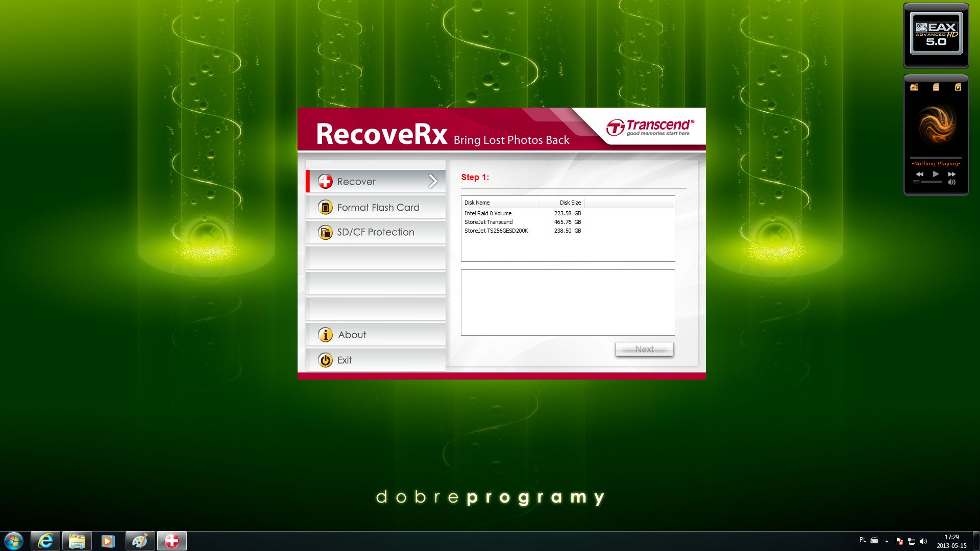Viewport: 980px width, 551px height.
Task: Click the 465.76 GB disk size value
Action: coord(568,222)
